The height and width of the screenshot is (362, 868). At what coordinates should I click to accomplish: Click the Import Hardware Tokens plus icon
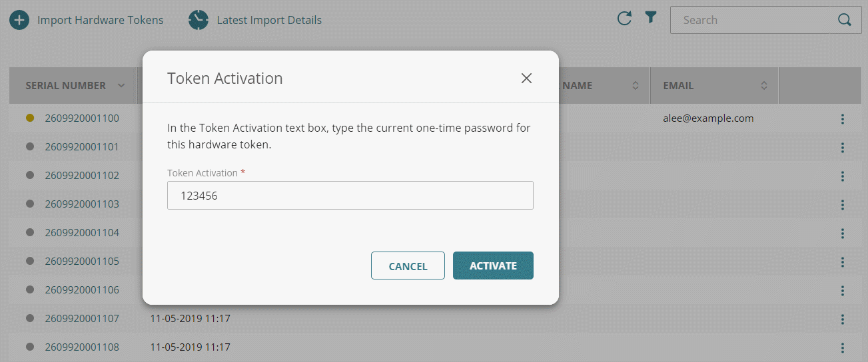19,20
